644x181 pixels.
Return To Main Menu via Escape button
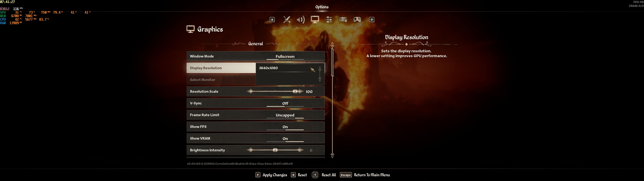click(x=365, y=175)
